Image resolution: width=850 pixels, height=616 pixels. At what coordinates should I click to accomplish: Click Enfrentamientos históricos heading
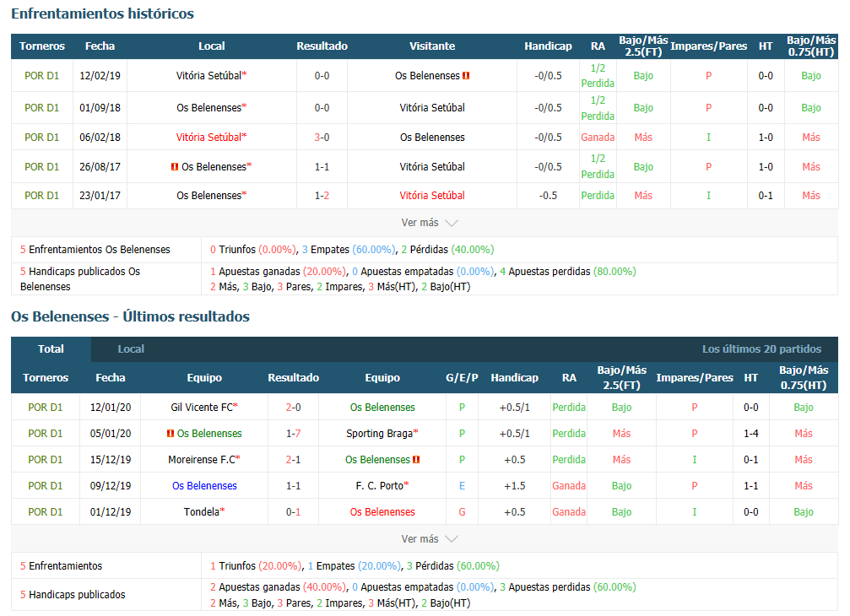[102, 14]
